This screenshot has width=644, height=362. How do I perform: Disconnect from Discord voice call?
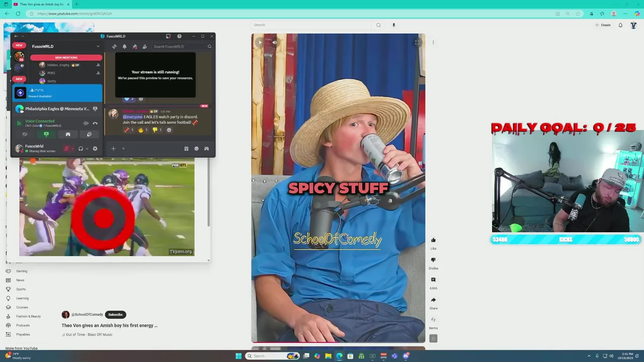point(95,123)
